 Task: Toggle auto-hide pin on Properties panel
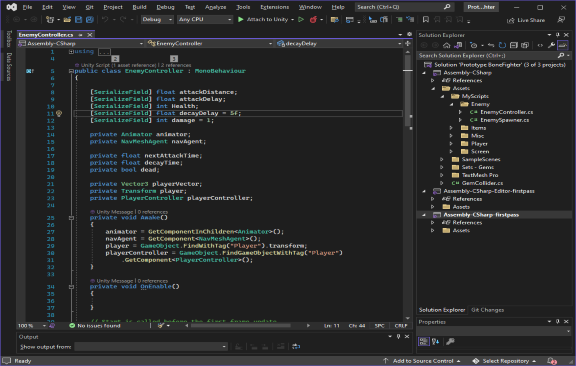coord(558,321)
